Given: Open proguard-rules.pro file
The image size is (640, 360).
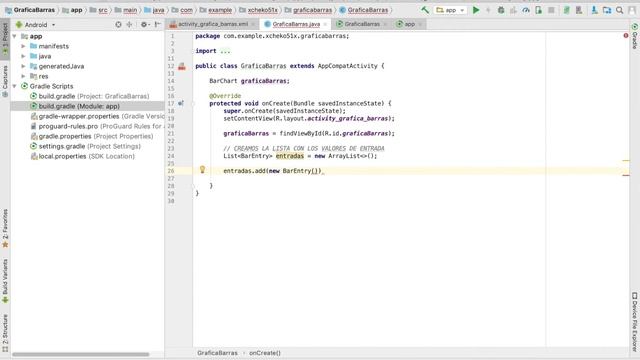Looking at the screenshot, I should pyautogui.click(x=97, y=126).
